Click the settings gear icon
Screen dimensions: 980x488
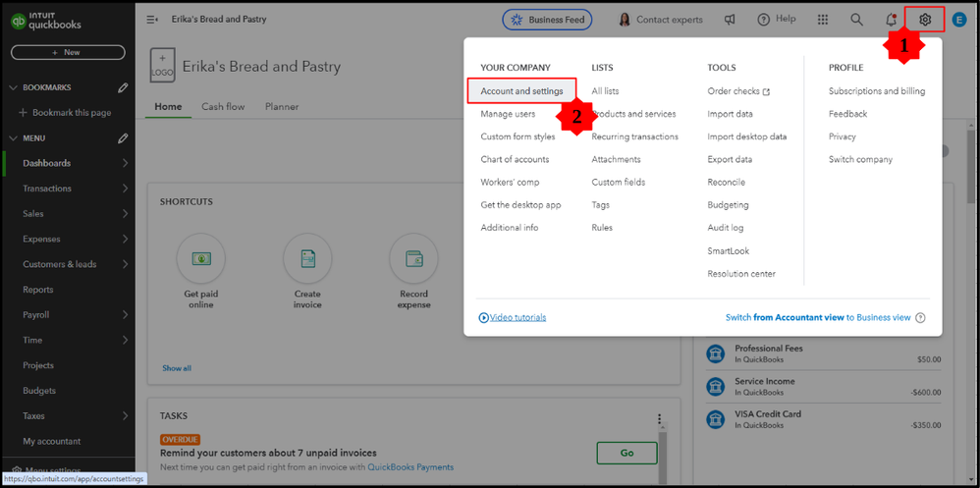(x=925, y=20)
